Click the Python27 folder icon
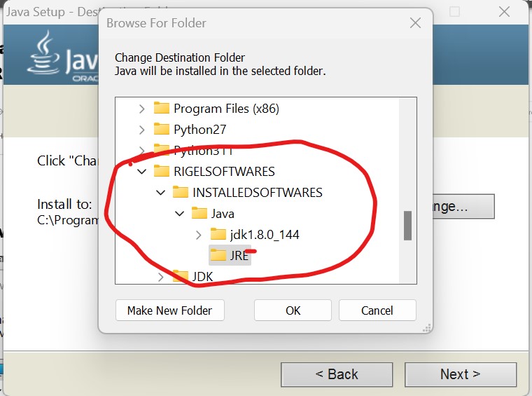This screenshot has width=532, height=396. [x=162, y=129]
